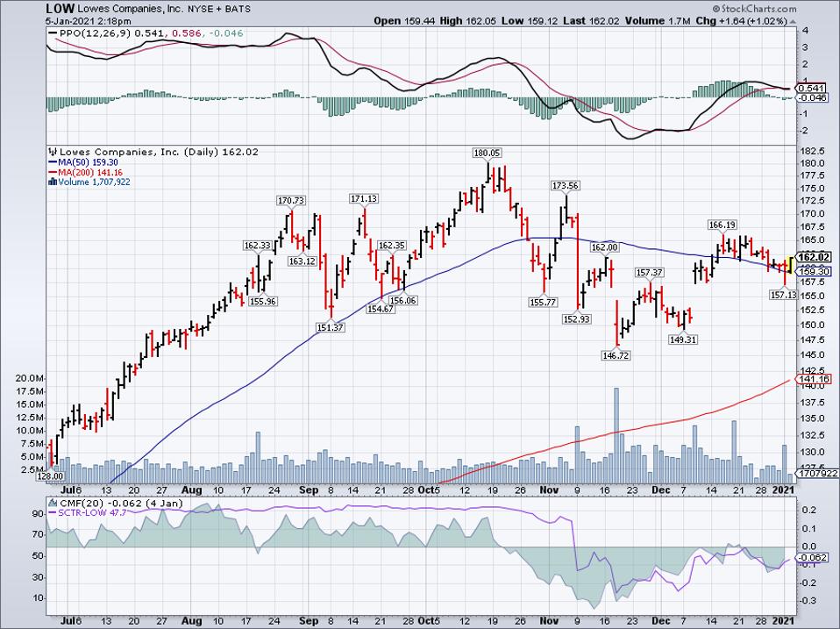This screenshot has width=840, height=629.
Task: Click the NYSE + BATS exchange label
Action: [219, 9]
